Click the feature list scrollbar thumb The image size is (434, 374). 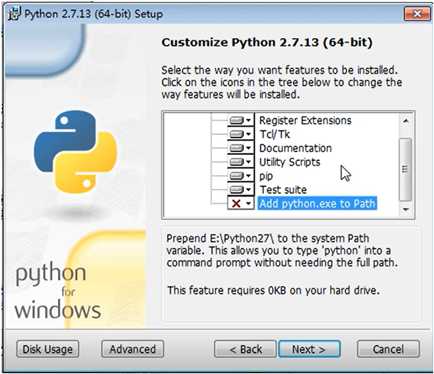(405, 169)
